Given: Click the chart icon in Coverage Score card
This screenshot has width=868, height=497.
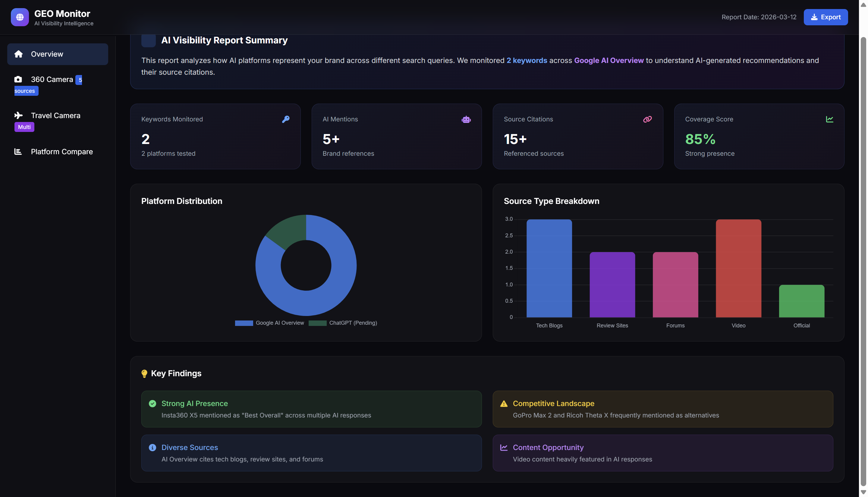Looking at the screenshot, I should (829, 119).
